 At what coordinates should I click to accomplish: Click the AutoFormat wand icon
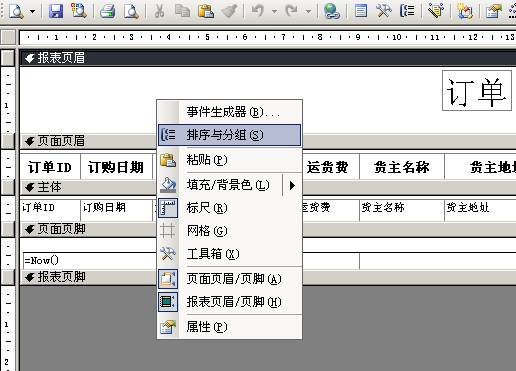436,11
